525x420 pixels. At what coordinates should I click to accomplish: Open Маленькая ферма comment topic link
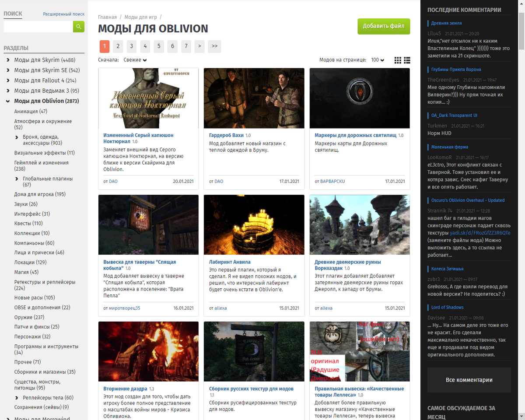(449, 147)
